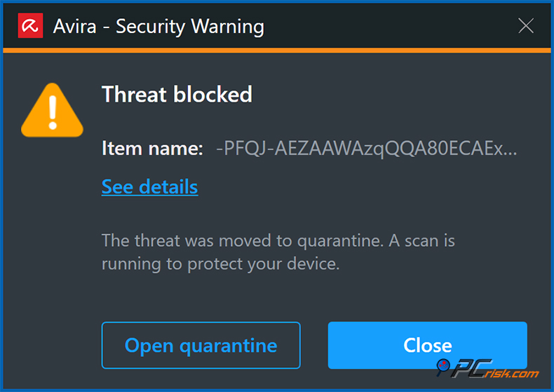Click the ellipsis ending the item name
554x392 pixels.
(x=511, y=150)
